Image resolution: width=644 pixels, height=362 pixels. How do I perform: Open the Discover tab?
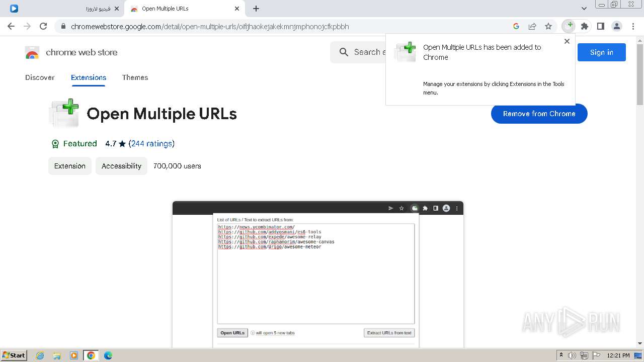coord(40,77)
